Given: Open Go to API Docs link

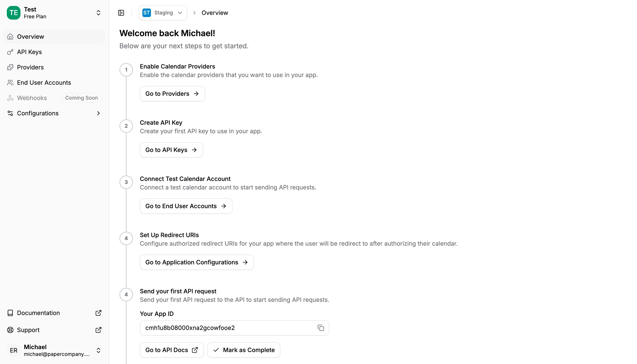Looking at the screenshot, I should point(172,350).
